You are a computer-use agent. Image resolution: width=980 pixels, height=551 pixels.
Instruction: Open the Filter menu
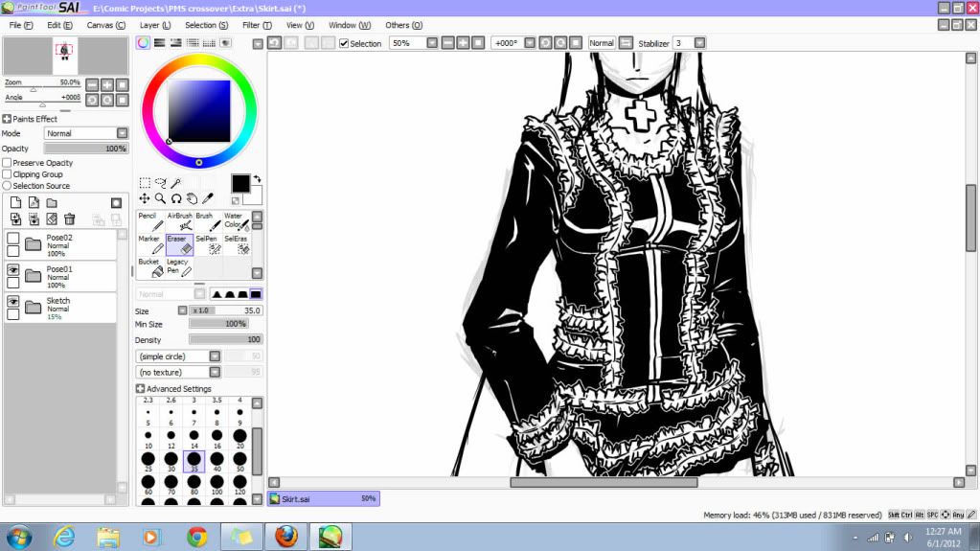coord(257,25)
